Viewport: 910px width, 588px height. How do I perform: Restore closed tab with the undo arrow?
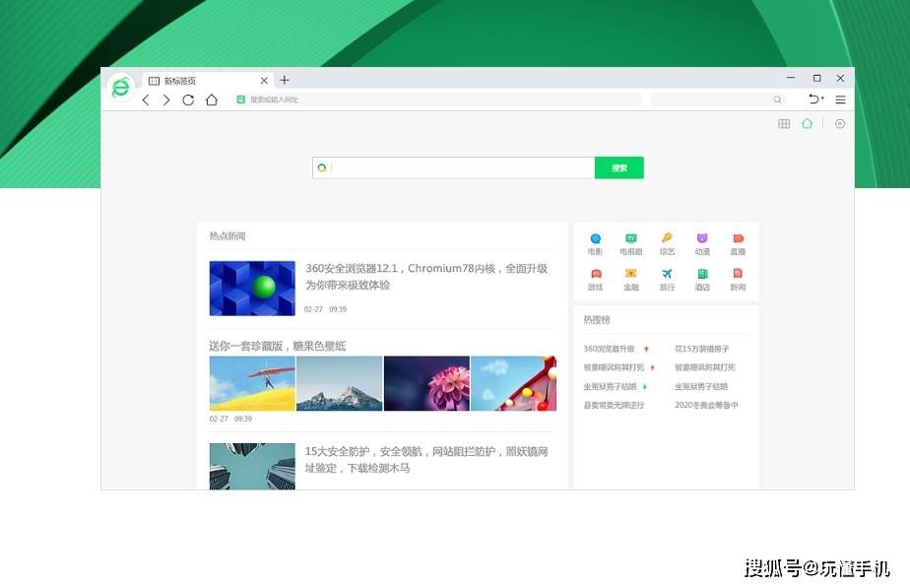click(x=813, y=99)
